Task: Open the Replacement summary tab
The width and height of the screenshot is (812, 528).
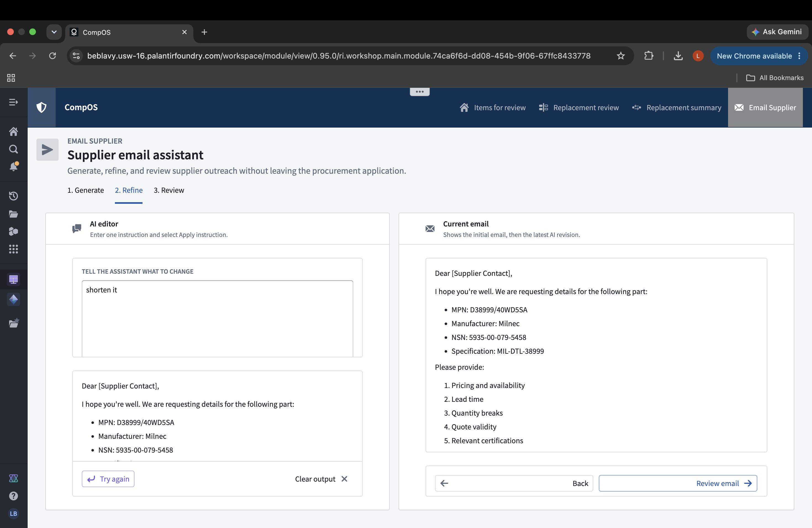Action: point(677,107)
